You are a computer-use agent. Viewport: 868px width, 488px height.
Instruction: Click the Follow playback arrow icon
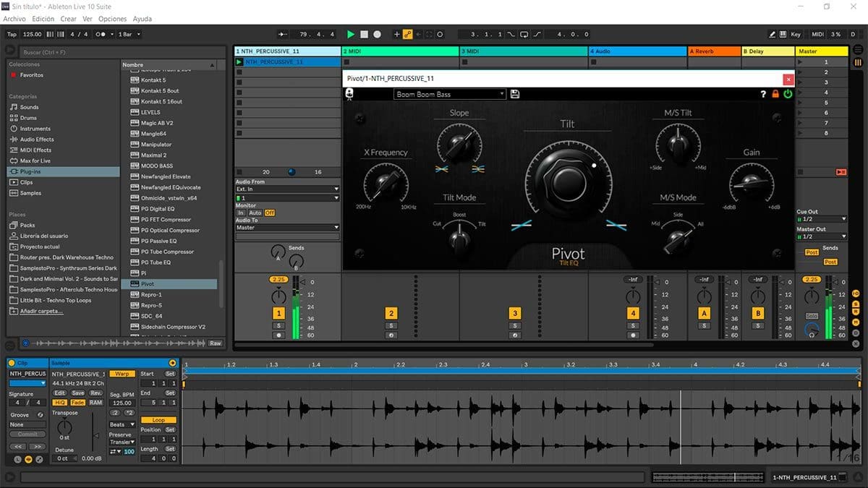283,34
